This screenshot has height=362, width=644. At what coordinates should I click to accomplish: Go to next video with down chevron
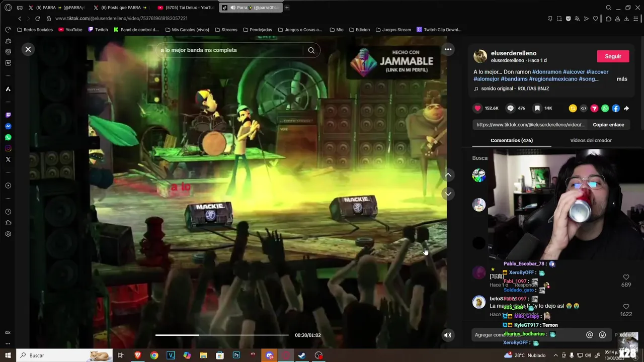[x=448, y=194]
